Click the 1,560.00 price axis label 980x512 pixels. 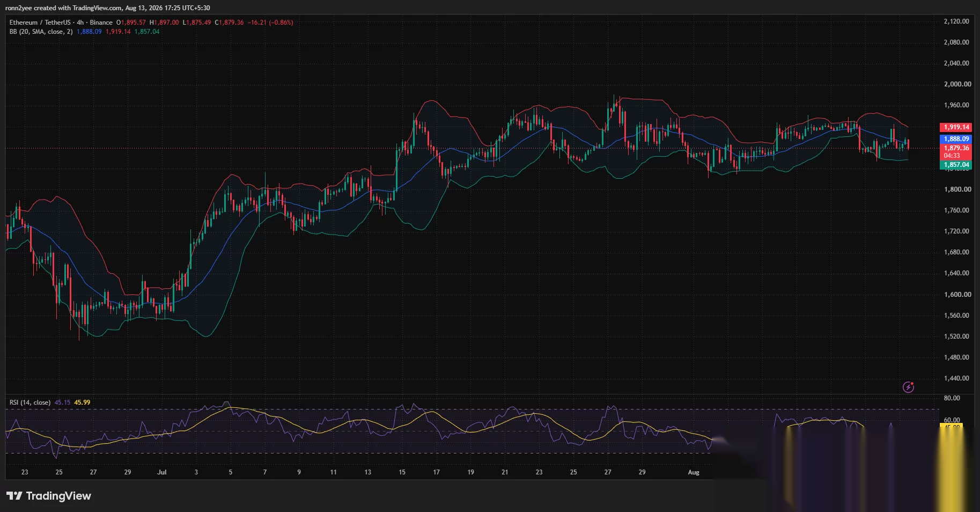[956, 316]
